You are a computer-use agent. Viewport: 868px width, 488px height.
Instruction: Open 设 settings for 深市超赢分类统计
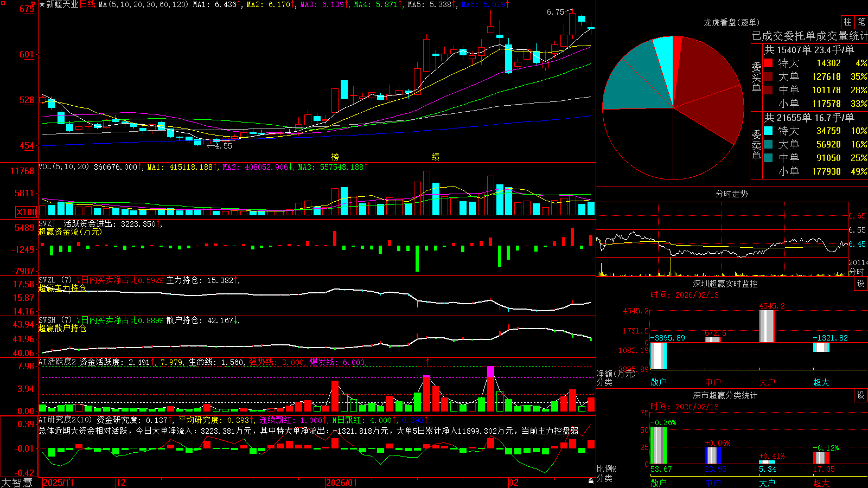[x=861, y=395]
